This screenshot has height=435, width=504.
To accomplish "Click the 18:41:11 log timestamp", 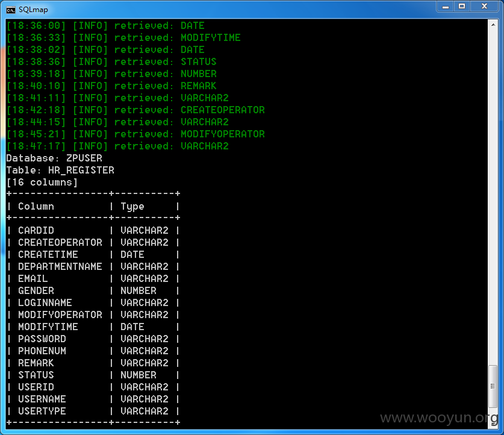I will [36, 98].
